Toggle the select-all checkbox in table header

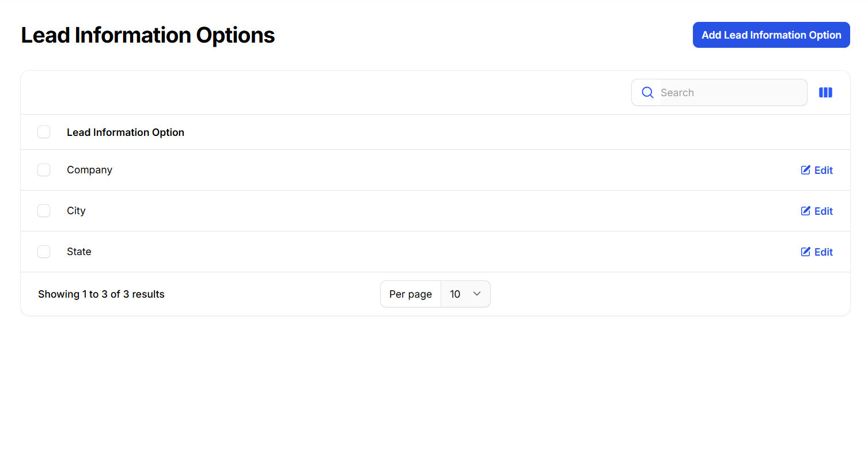[x=44, y=132]
